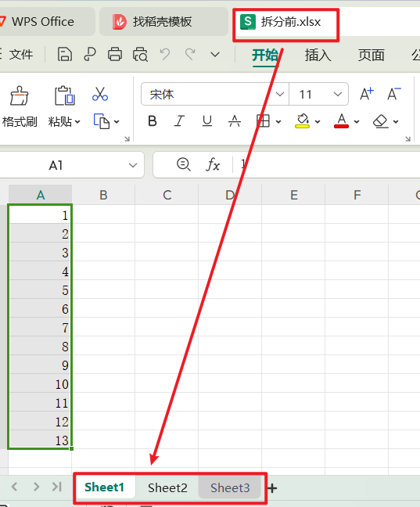This screenshot has height=507, width=420.
Task: Apply red font color
Action: pos(342,121)
